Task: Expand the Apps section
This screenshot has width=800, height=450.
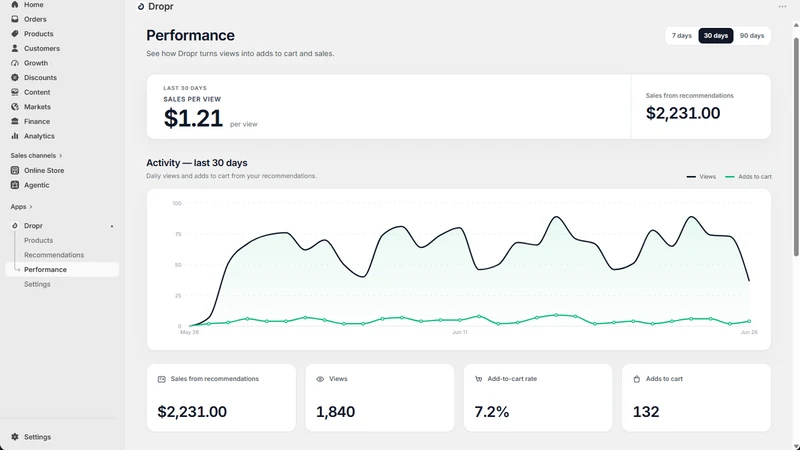Action: tap(21, 207)
